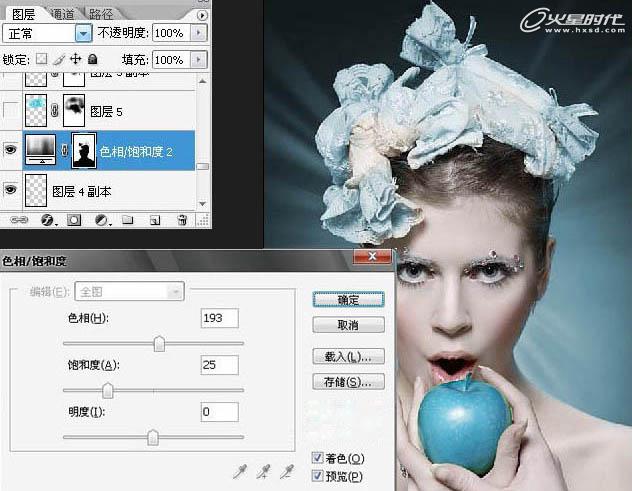Click the 不透明度 100% input field
Image resolution: width=632 pixels, height=491 pixels.
pyautogui.click(x=171, y=33)
